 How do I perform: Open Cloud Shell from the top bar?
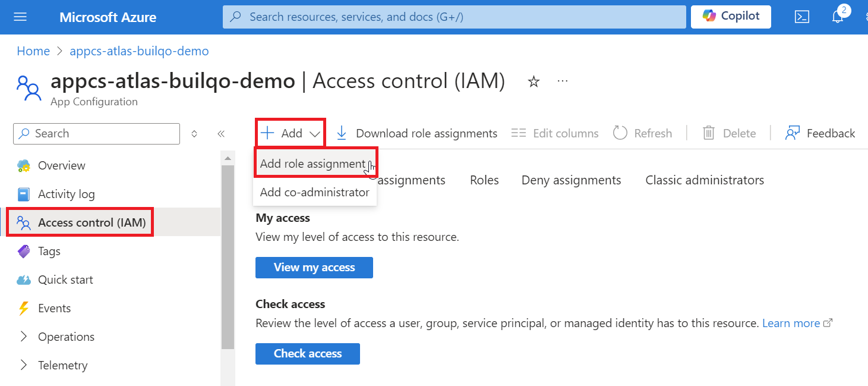801,17
